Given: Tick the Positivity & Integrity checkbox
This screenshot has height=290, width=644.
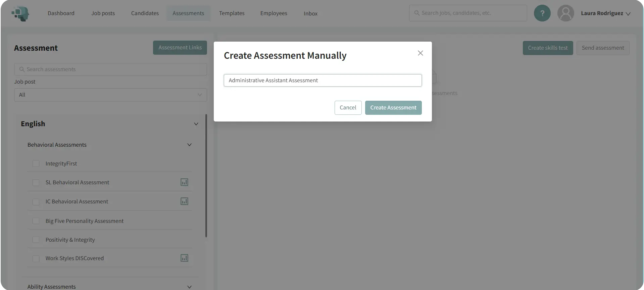Looking at the screenshot, I should pos(36,240).
